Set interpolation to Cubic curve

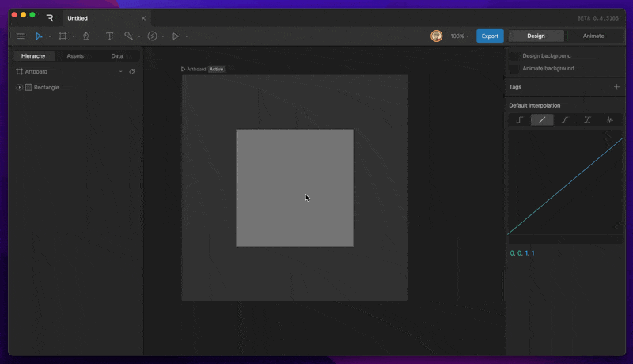(565, 119)
